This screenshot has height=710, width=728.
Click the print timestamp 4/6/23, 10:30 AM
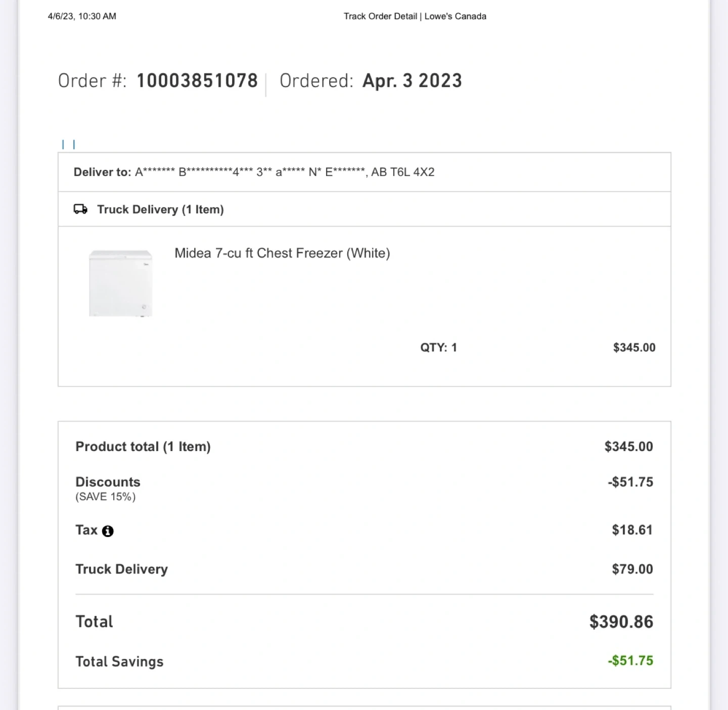[82, 16]
